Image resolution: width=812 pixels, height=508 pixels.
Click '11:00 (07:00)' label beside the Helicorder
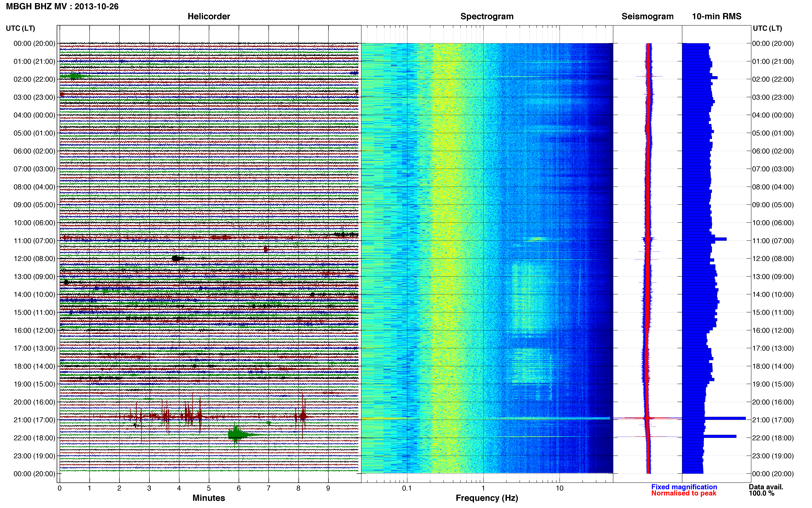click(34, 241)
